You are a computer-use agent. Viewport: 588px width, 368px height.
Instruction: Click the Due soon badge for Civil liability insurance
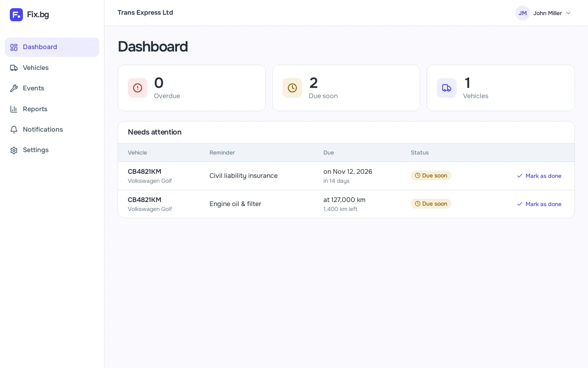tap(431, 175)
